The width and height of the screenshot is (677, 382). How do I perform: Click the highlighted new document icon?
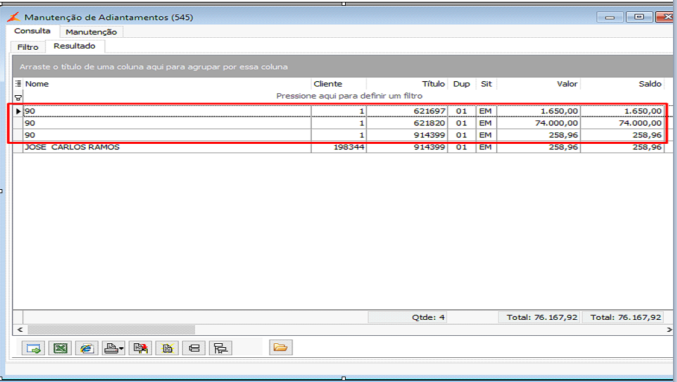pyautogui.click(x=167, y=348)
